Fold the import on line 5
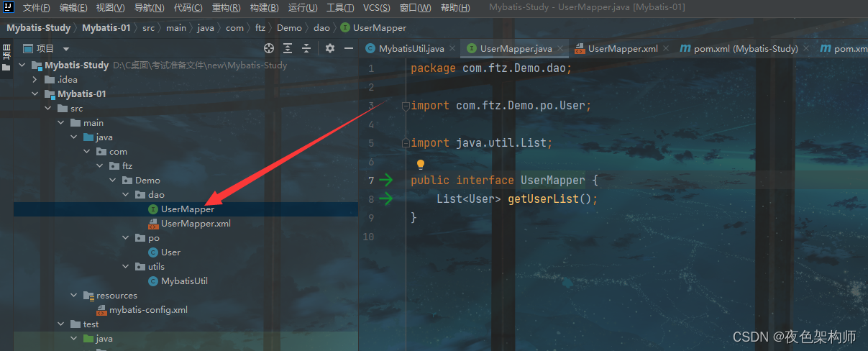This screenshot has height=351, width=868. click(x=406, y=143)
